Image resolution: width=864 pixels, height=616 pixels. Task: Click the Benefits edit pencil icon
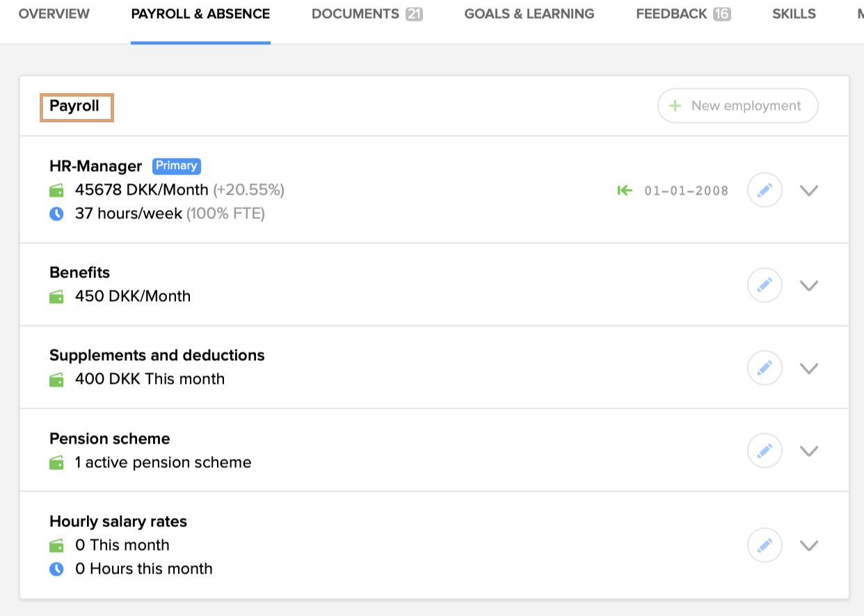point(765,285)
